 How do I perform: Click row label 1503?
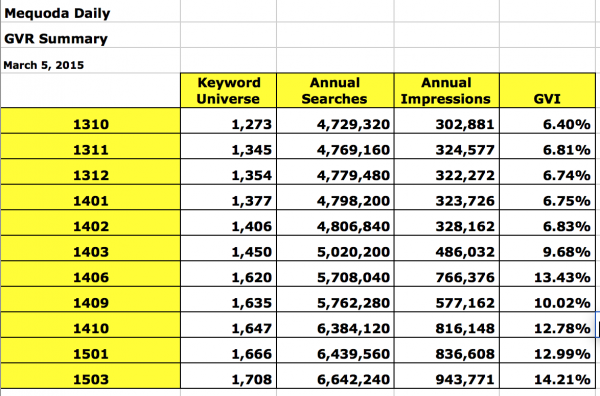(x=90, y=376)
